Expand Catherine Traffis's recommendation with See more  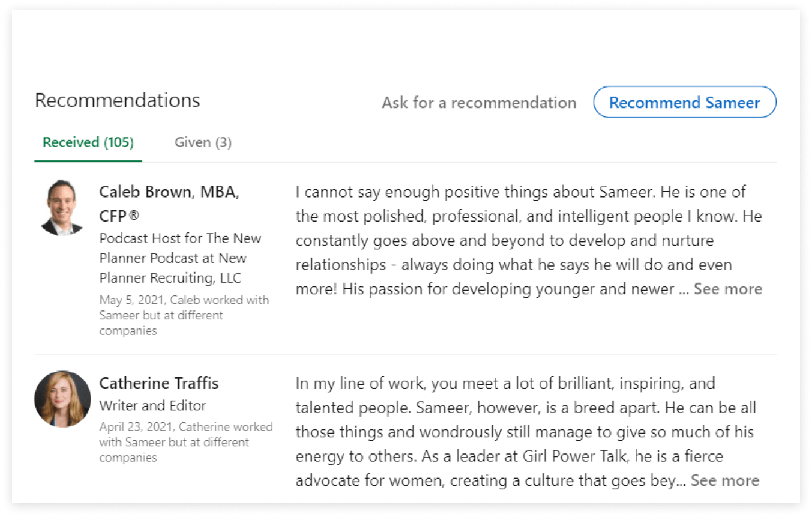point(724,480)
